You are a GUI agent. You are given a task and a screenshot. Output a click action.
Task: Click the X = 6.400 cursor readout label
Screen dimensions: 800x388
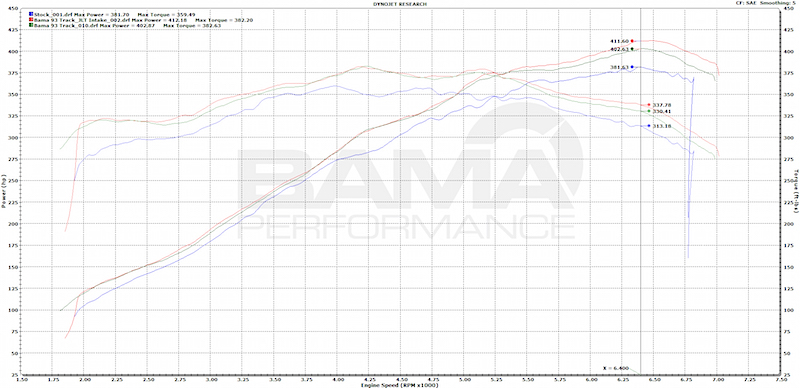coord(615,368)
